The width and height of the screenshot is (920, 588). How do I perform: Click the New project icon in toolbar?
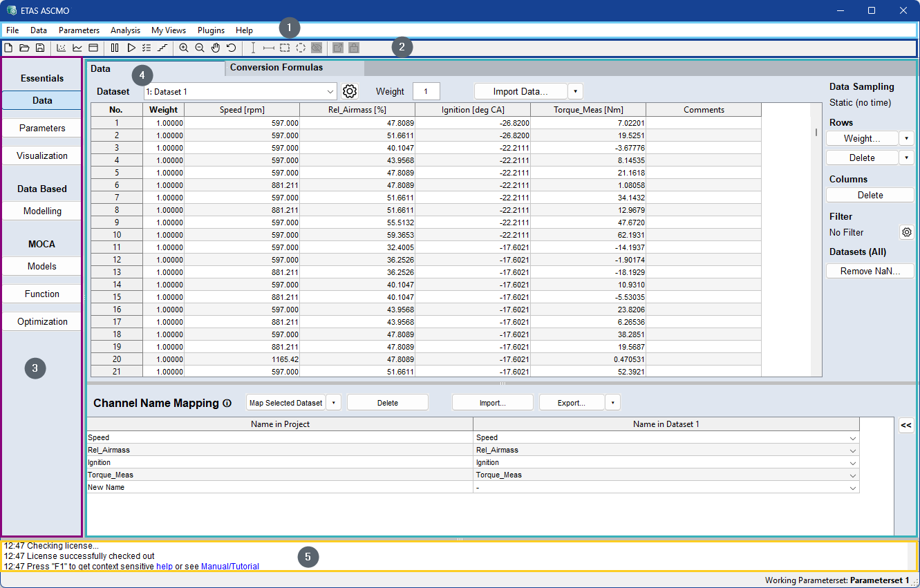click(8, 48)
